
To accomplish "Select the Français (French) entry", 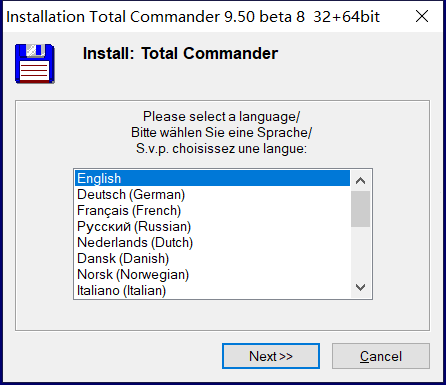I will pos(212,210).
